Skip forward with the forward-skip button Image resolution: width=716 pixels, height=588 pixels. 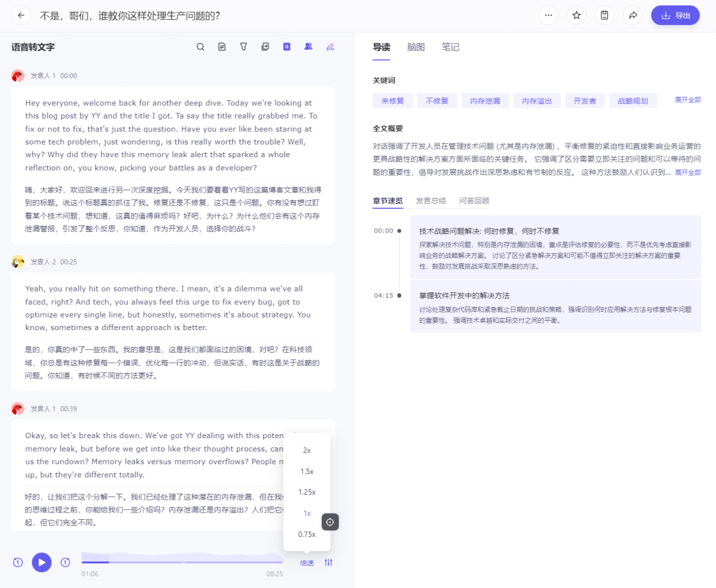click(65, 562)
